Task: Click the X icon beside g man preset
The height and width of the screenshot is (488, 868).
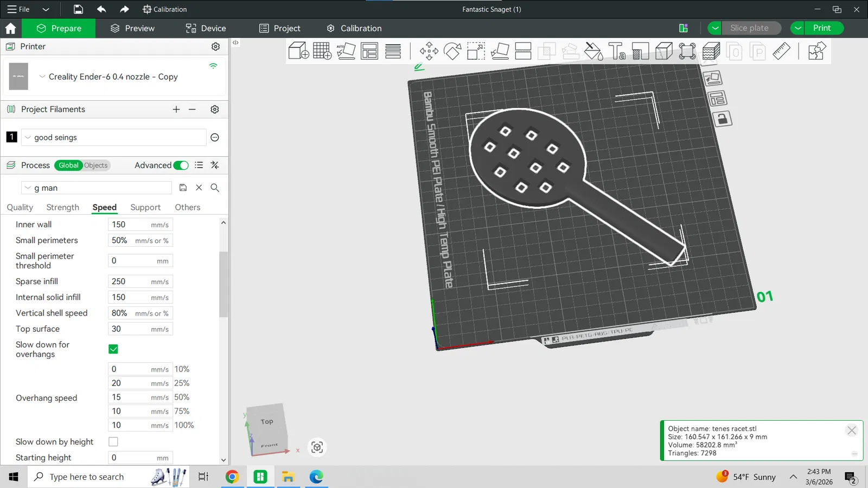Action: (x=199, y=188)
